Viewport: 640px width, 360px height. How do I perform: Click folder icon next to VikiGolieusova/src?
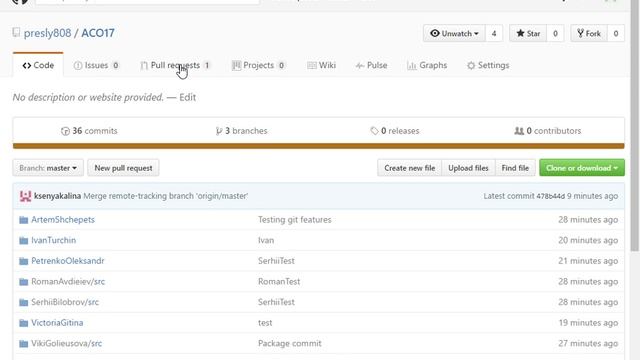pos(24,344)
